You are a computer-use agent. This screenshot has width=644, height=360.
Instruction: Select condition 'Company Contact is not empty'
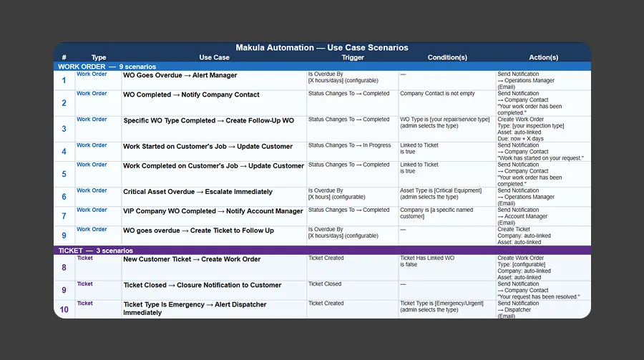coord(437,94)
